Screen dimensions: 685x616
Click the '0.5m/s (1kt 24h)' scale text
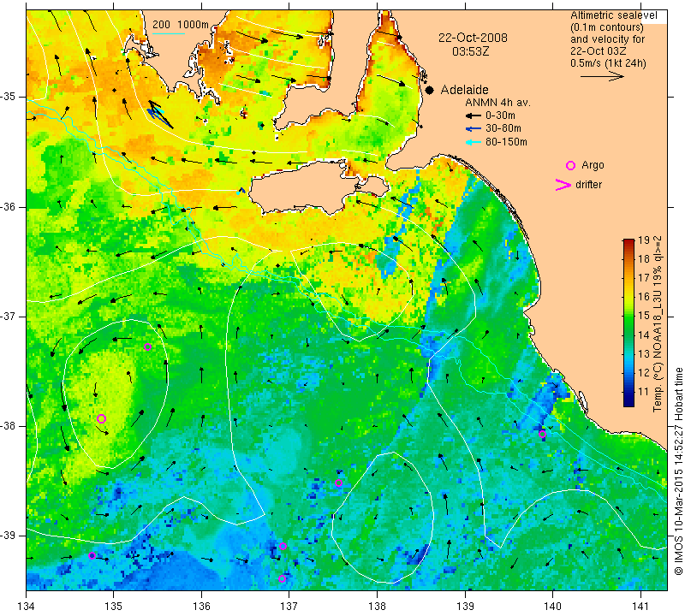(x=608, y=62)
